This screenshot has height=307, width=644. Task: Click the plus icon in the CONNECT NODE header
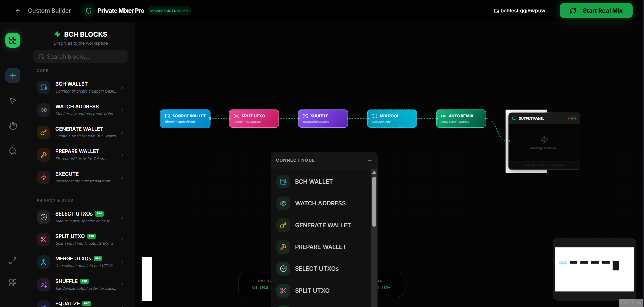pos(370,160)
